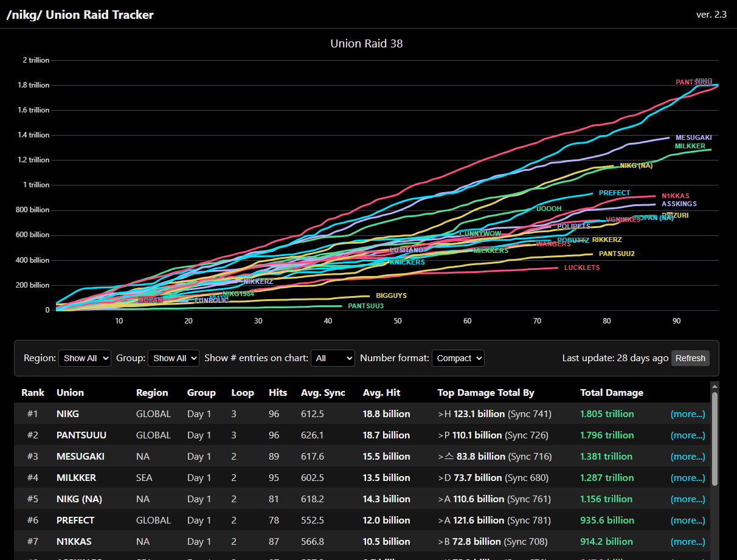Open the chart entries count dropdown
Viewport: 737px width, 560px height.
333,358
